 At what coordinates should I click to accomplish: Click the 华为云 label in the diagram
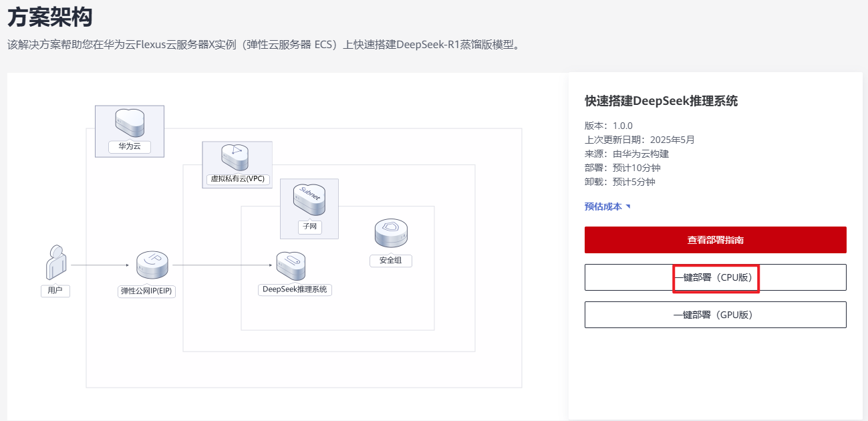(130, 146)
